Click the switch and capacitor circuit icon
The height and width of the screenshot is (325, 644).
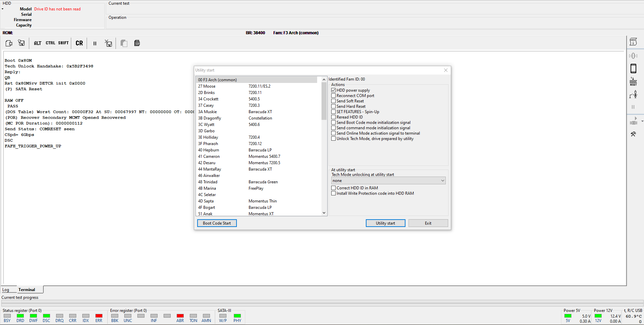tap(633, 95)
